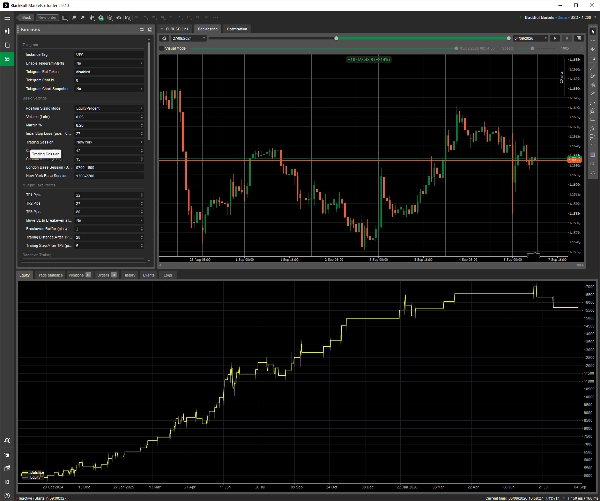Click the Max Stop Loss stepper arrows

(142, 134)
